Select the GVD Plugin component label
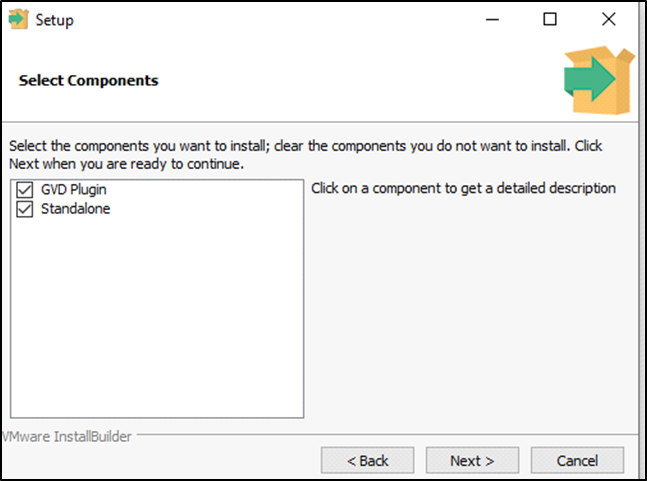647x481 pixels. tap(73, 190)
